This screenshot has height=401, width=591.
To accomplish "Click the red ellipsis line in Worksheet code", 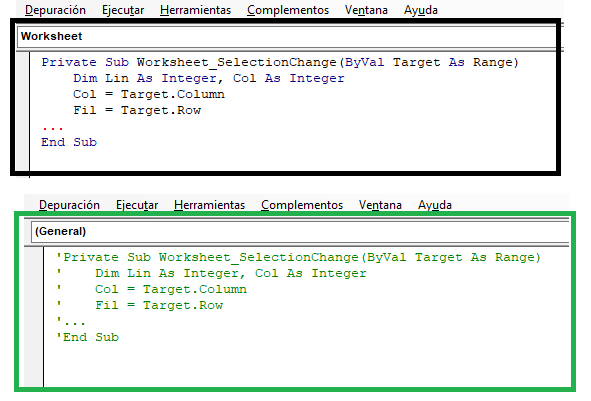I will [52, 129].
